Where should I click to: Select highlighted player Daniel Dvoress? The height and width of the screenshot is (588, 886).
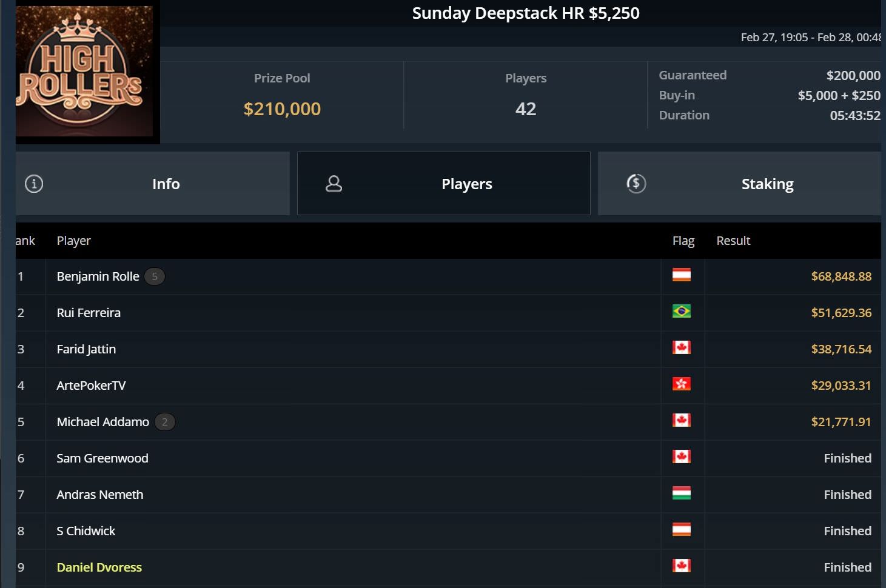pos(99,567)
